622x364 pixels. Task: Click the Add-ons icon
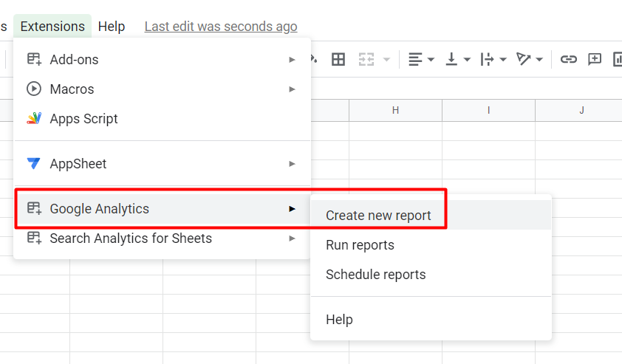pyautogui.click(x=34, y=60)
